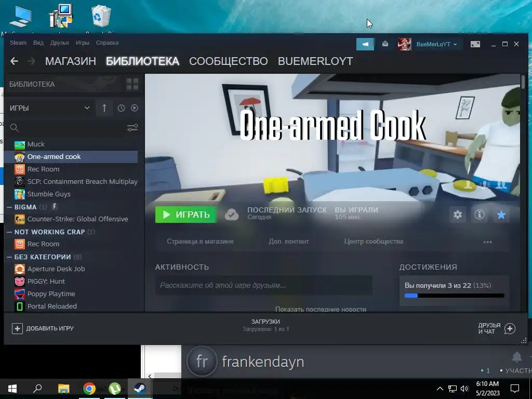Viewport: 532px width, 399px height.
Task: Collapse the NOT WORKING CRAP category
Action: [9, 232]
